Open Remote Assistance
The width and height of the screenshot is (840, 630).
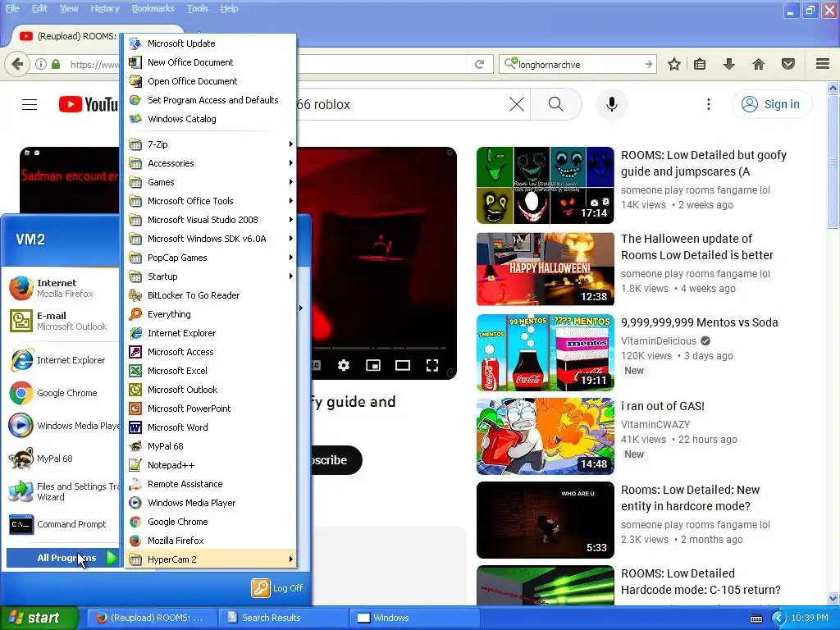[210, 484]
